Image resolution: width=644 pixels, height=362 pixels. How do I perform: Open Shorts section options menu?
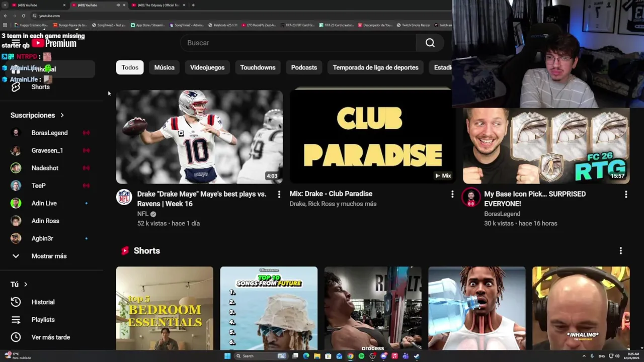click(620, 250)
